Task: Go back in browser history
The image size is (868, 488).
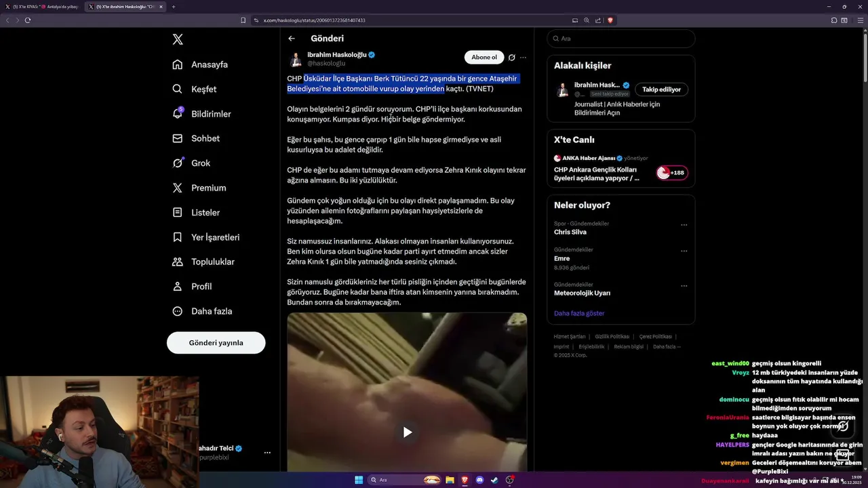Action: tap(7, 20)
